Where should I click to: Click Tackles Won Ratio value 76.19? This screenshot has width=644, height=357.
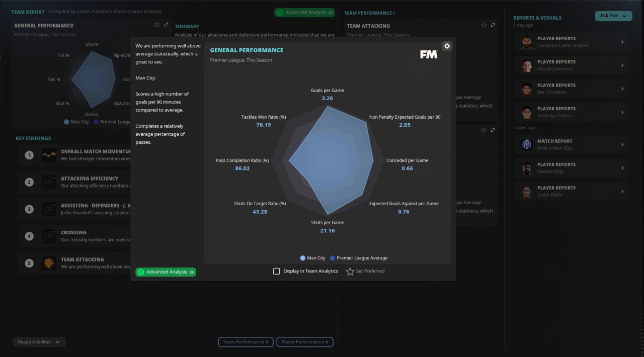click(264, 125)
